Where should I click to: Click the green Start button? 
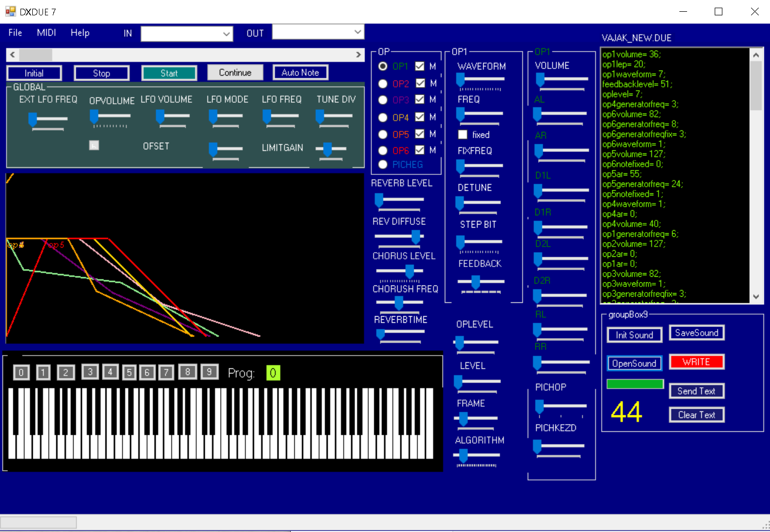pyautogui.click(x=169, y=73)
